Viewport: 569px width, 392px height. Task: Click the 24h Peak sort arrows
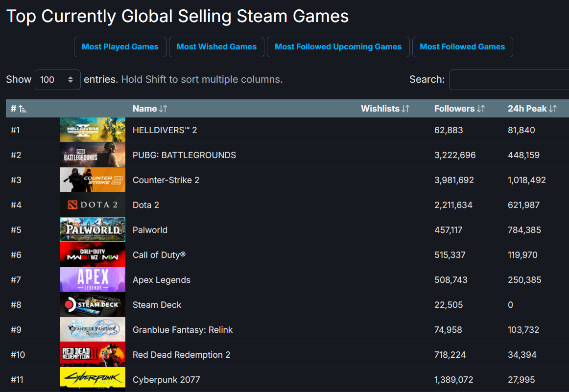pos(553,109)
